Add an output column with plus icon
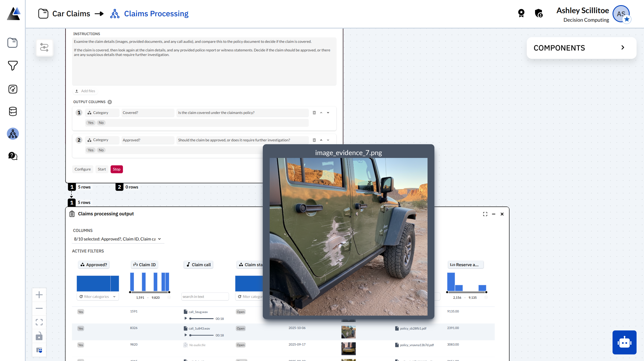This screenshot has height=361, width=644. 110,102
